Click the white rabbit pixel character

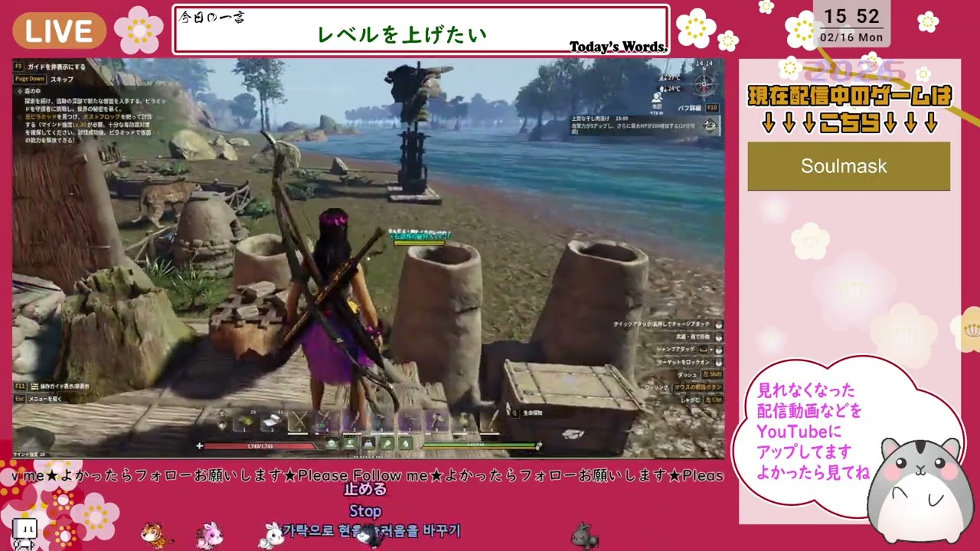point(271,535)
